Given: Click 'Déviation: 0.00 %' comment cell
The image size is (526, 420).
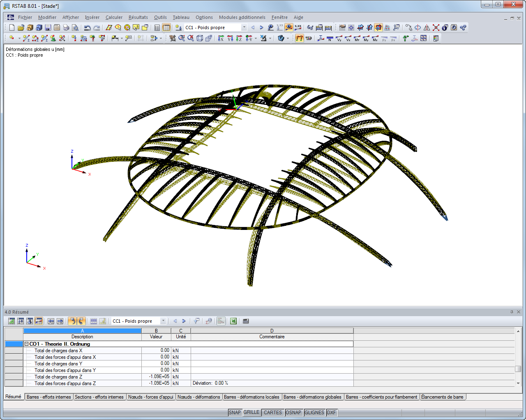Looking at the screenshot, I should (272, 383).
